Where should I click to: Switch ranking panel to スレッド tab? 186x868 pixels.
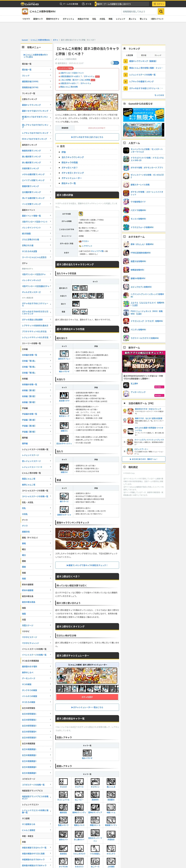[158, 55]
